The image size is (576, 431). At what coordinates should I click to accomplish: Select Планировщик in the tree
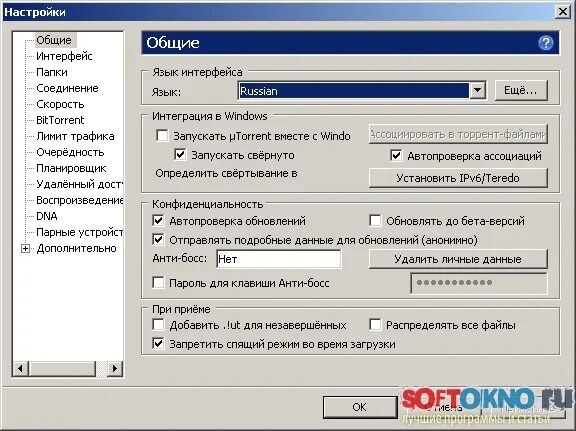pyautogui.click(x=71, y=168)
